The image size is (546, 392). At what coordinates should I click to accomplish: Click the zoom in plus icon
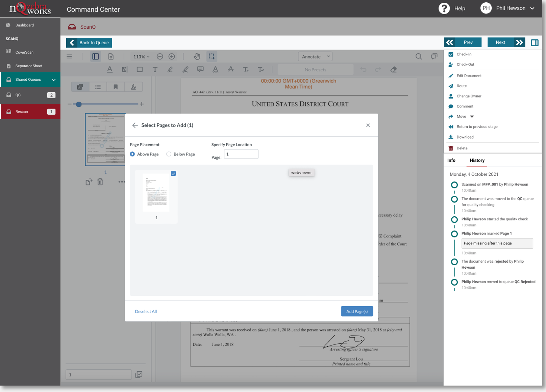(172, 56)
